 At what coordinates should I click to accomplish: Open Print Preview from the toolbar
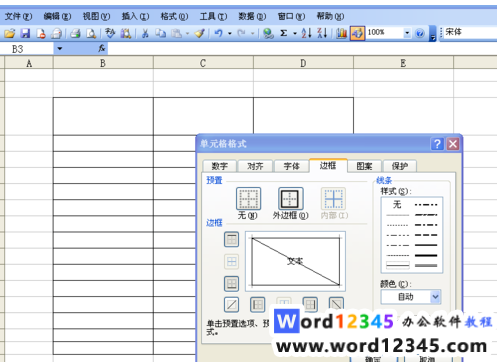[x=91, y=33]
